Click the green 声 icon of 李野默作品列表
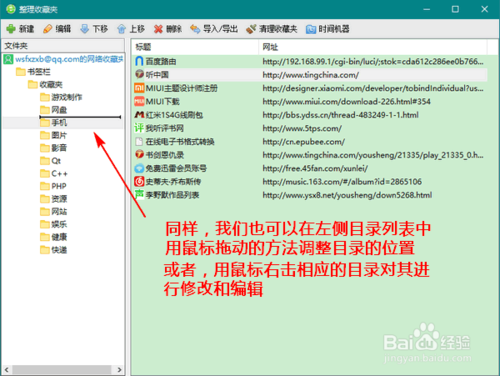The image size is (500, 376). click(139, 194)
